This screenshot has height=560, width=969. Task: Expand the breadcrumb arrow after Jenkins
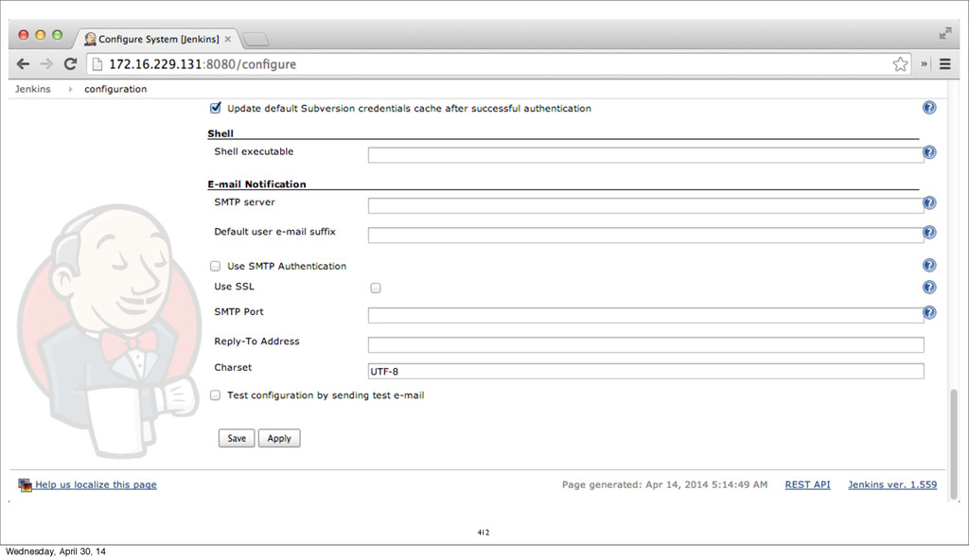(70, 89)
